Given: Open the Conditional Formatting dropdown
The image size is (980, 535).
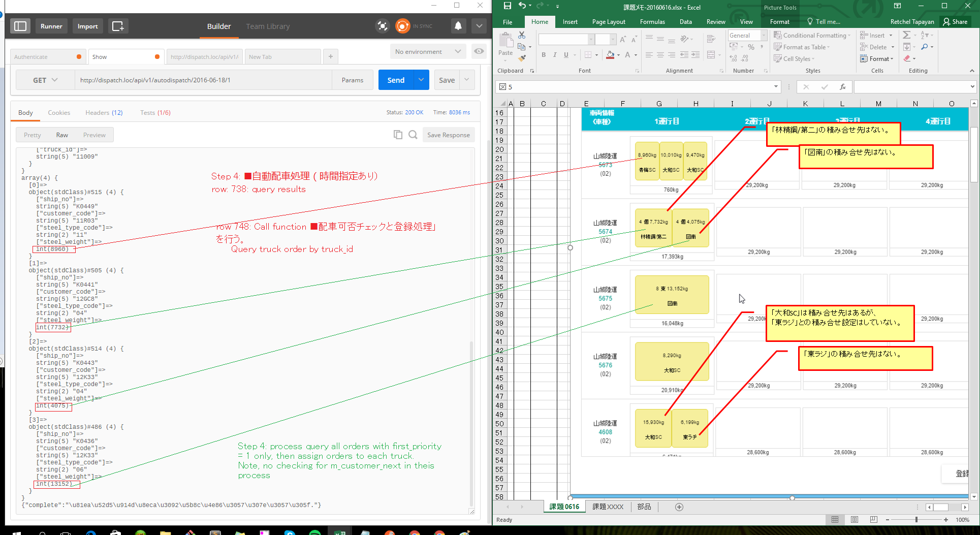Looking at the screenshot, I should click(812, 35).
